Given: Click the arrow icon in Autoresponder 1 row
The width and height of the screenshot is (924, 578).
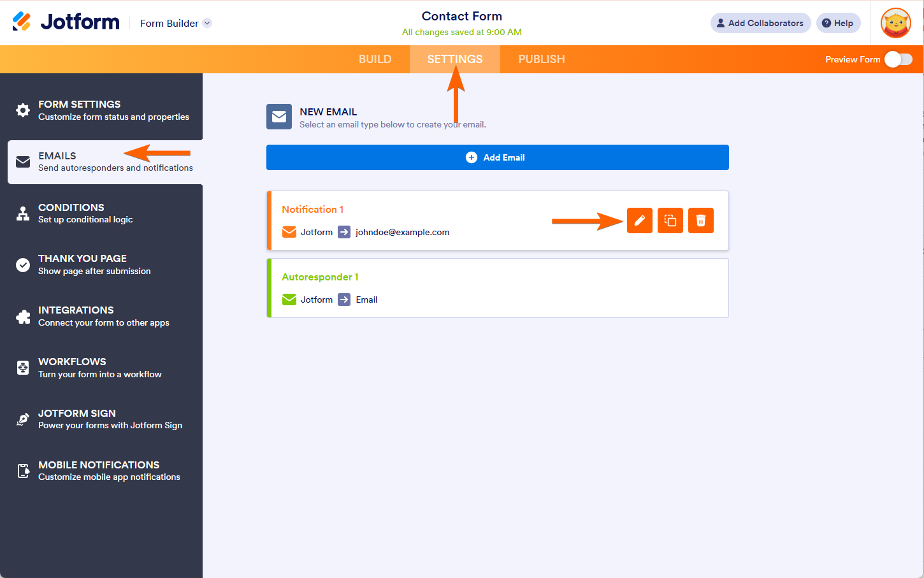Looking at the screenshot, I should click(344, 300).
